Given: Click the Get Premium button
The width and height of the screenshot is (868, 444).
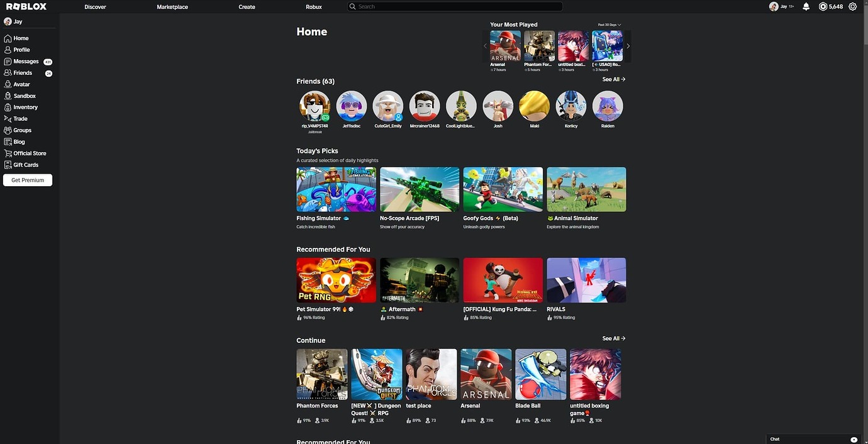Looking at the screenshot, I should click(28, 180).
